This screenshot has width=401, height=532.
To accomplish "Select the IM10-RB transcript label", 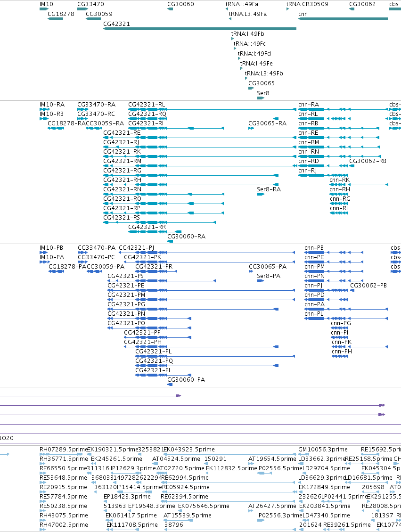I will pos(51,114).
